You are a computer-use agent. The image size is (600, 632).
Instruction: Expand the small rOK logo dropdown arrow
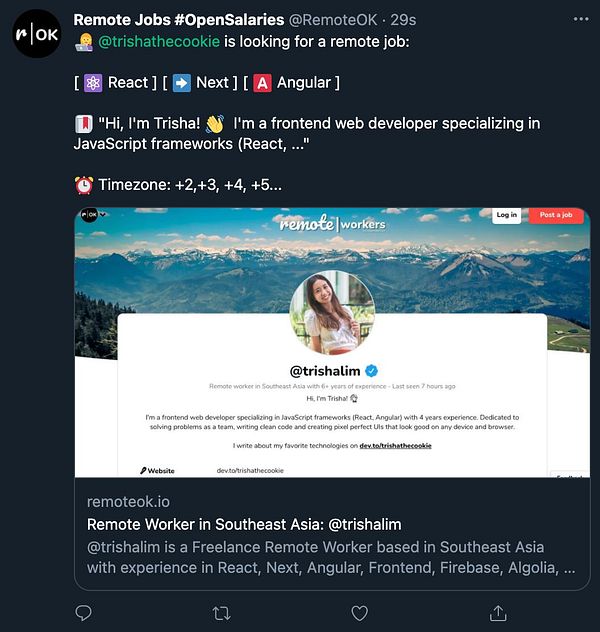tap(102, 214)
